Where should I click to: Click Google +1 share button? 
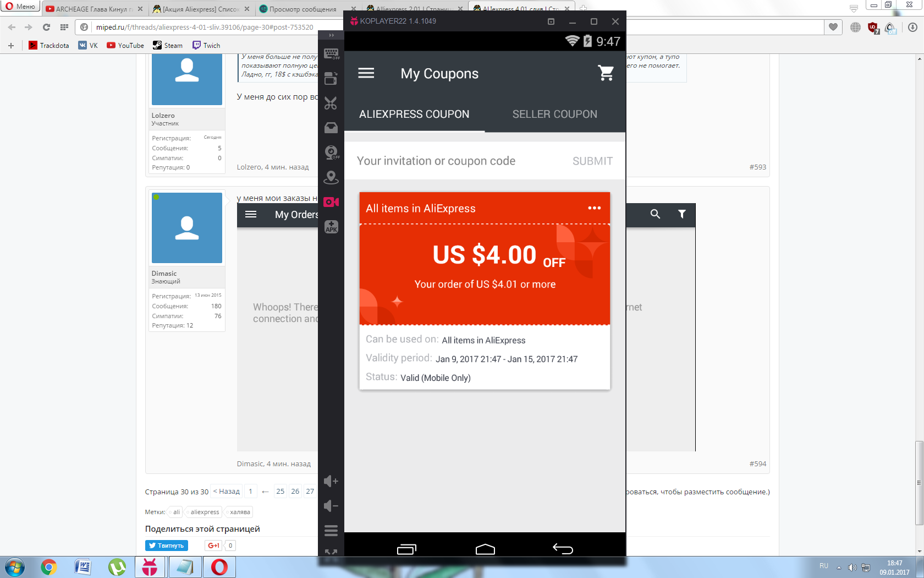click(x=213, y=546)
